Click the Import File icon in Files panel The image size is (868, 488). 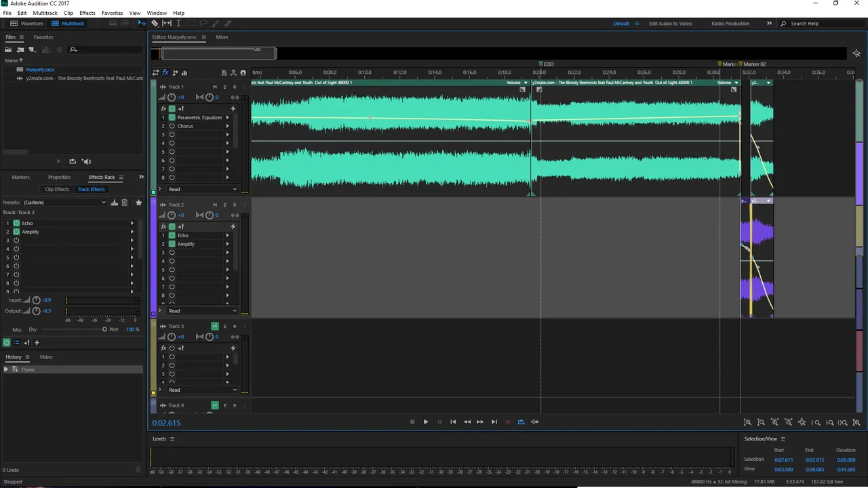(x=20, y=49)
